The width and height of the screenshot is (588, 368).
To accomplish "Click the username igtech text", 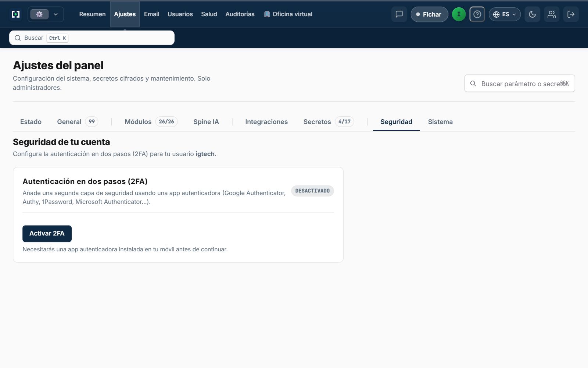I will pyautogui.click(x=205, y=154).
